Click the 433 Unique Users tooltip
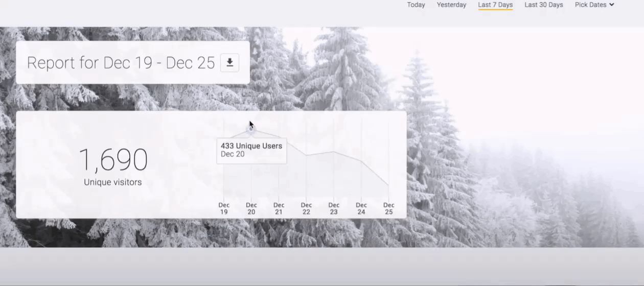644x286 pixels. pyautogui.click(x=251, y=150)
